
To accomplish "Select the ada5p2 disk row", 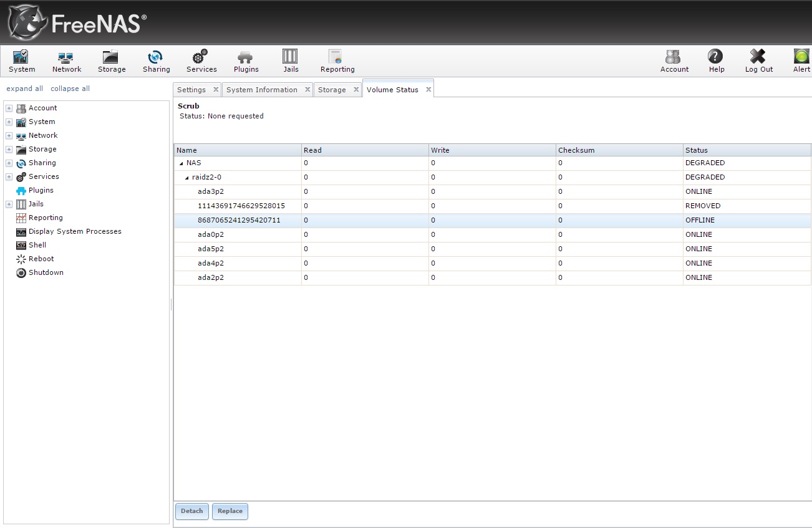I will tap(493, 249).
